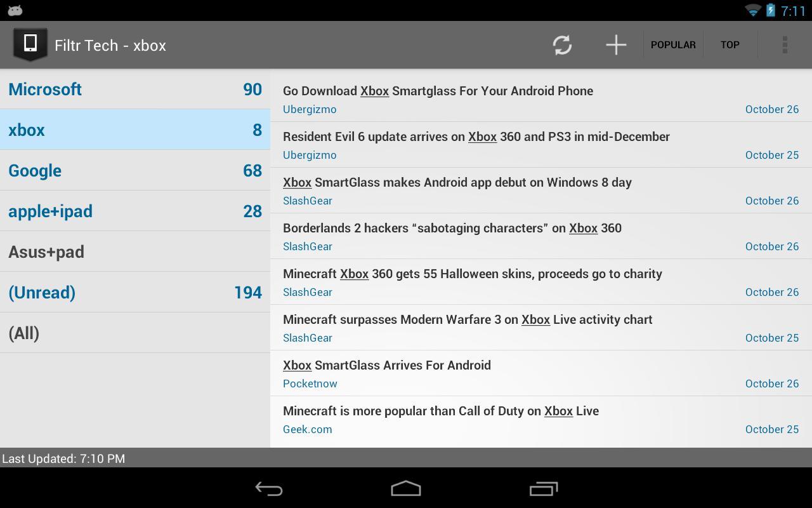This screenshot has height=508, width=812.
Task: Open the (Unread) list
Action: tap(135, 292)
